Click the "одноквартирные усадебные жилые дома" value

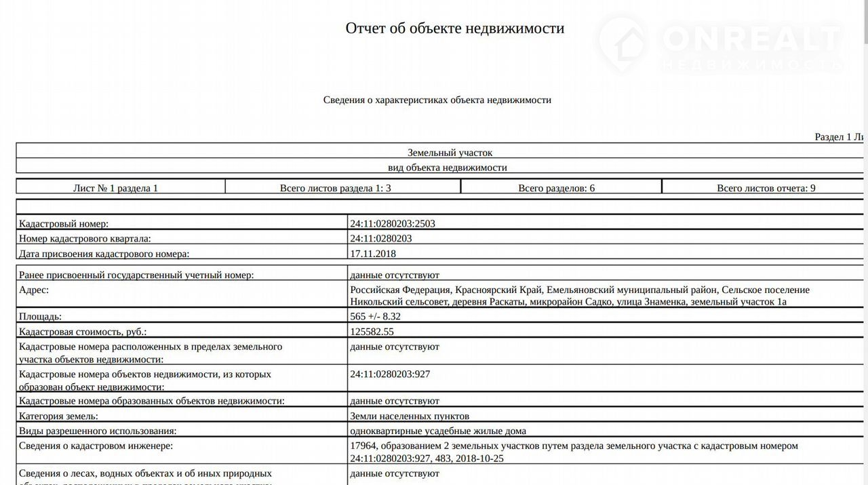[x=437, y=431]
